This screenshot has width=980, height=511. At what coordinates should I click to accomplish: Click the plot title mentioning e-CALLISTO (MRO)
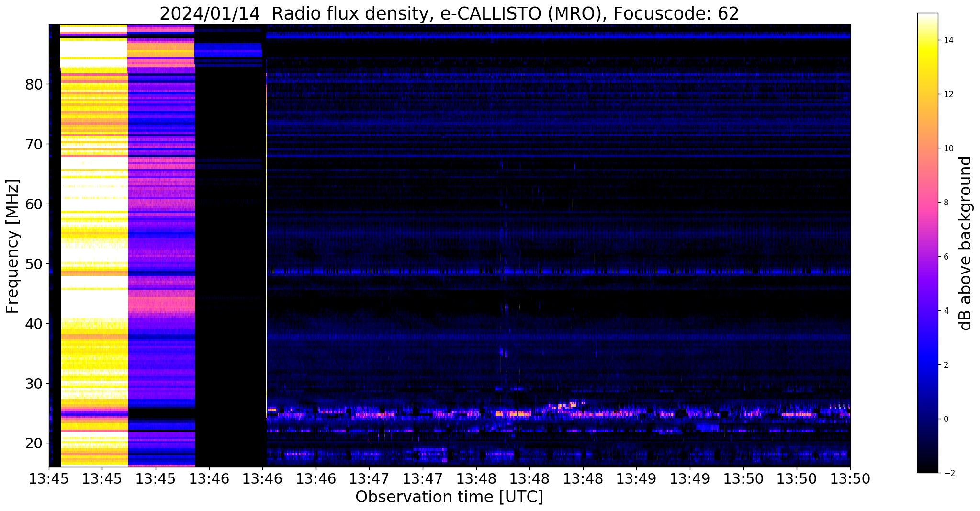tap(449, 13)
